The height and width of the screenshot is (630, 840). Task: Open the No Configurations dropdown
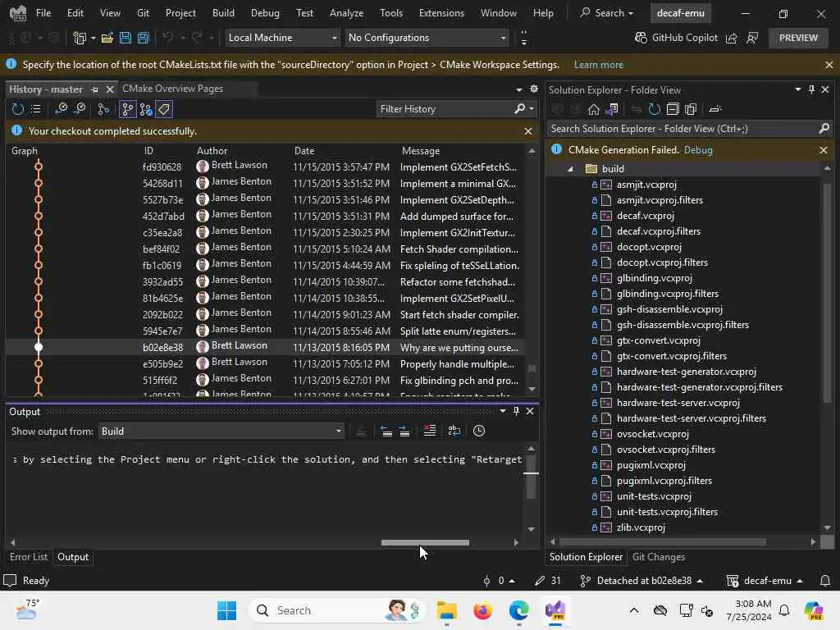tap(427, 38)
